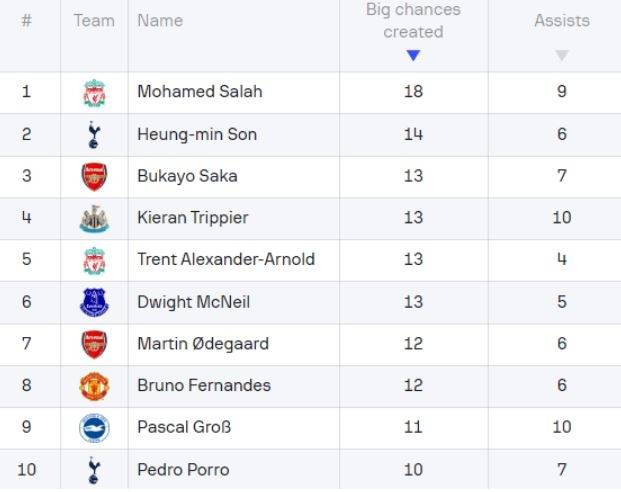Click Tottenham crest beside Pedro Porro
The height and width of the screenshot is (492, 621).
coord(94,470)
